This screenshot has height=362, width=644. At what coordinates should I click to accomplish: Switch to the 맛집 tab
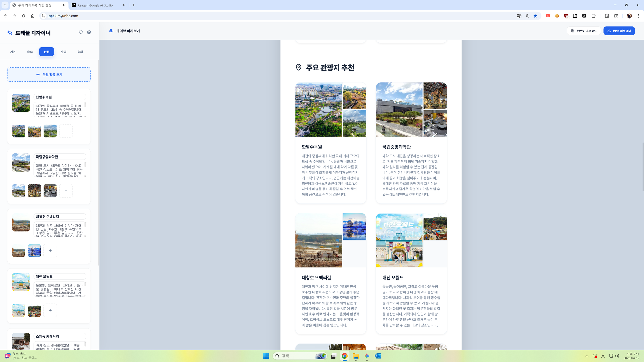(63, 52)
